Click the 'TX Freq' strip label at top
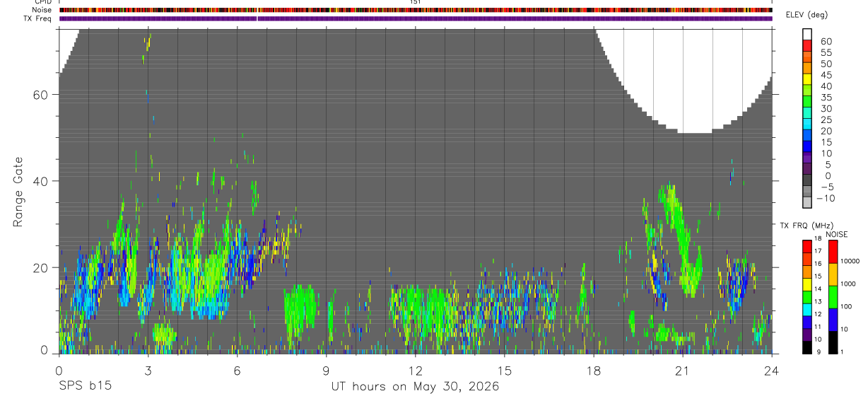The height and width of the screenshot is (401, 868). [x=37, y=18]
